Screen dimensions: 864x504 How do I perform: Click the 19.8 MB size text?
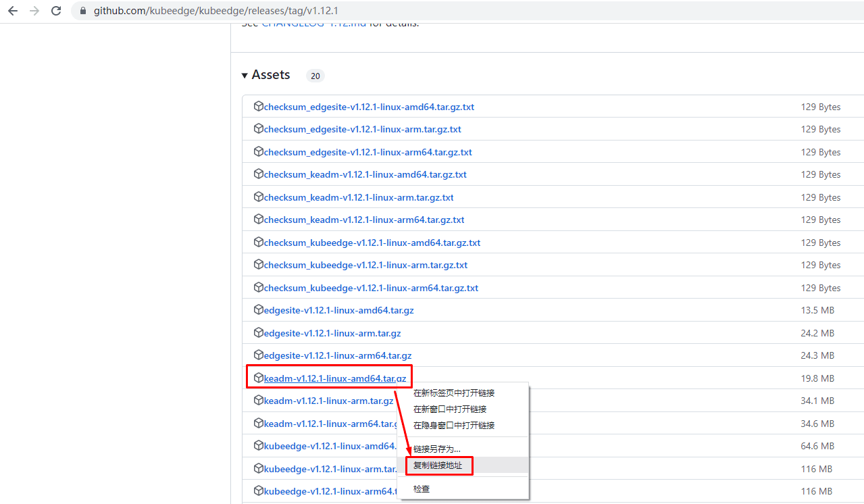[x=817, y=378]
